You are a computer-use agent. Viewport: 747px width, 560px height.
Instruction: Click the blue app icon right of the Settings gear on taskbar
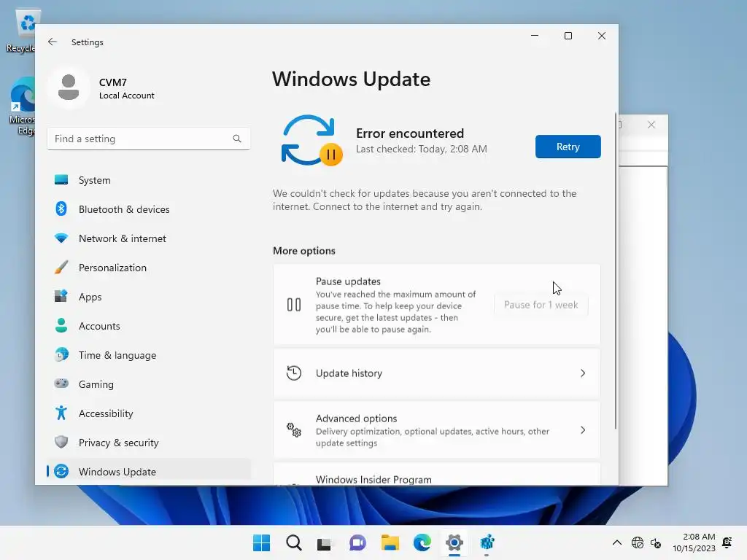click(x=487, y=542)
